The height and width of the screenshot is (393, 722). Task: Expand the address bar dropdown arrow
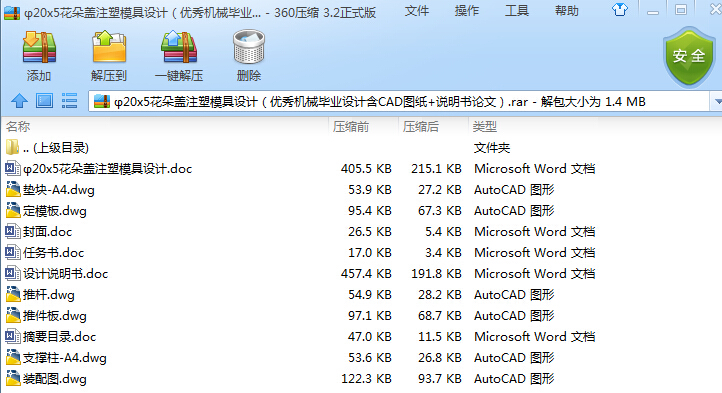[716, 101]
